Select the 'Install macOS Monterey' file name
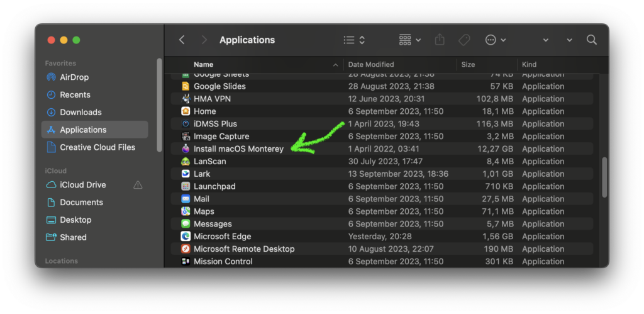 [238, 149]
